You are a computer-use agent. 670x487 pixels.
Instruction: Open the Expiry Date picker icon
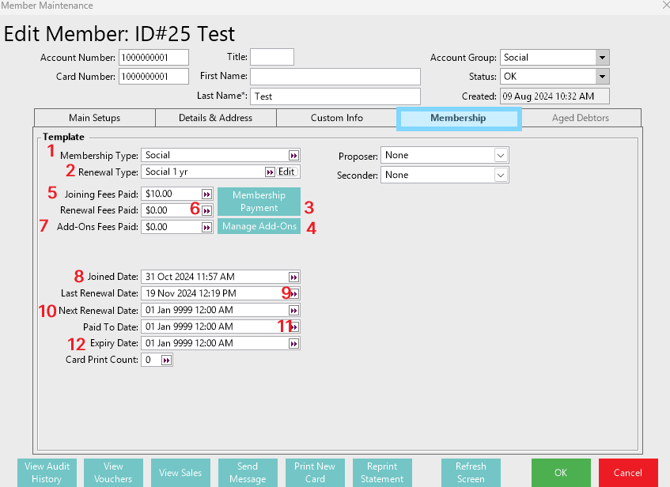[x=294, y=343]
